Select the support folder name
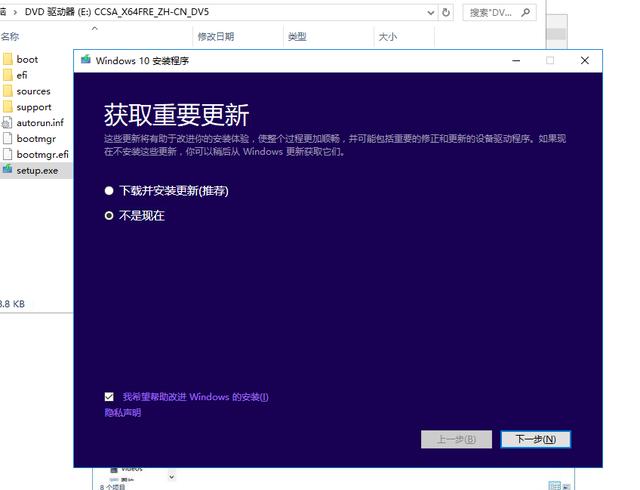Image resolution: width=640 pixels, height=490 pixels. click(34, 107)
